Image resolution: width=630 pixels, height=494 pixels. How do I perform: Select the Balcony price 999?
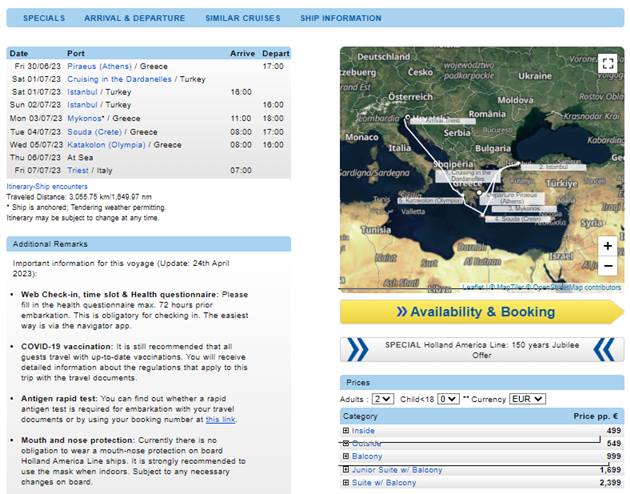pos(614,456)
